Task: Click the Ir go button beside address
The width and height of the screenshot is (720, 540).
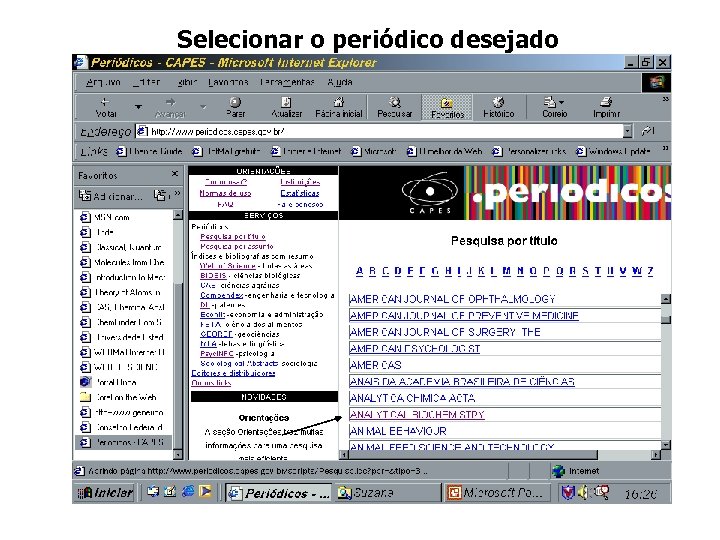Action: click(x=648, y=132)
